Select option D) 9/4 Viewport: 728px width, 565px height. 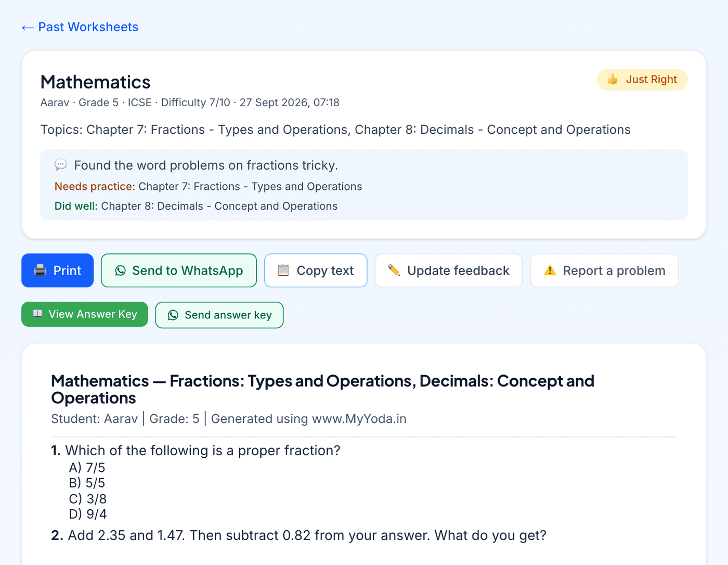[88, 514]
